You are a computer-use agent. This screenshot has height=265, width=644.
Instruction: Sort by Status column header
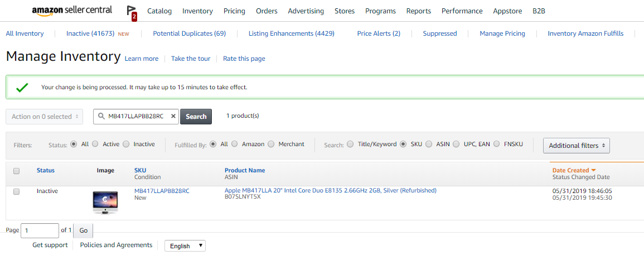[46, 170]
